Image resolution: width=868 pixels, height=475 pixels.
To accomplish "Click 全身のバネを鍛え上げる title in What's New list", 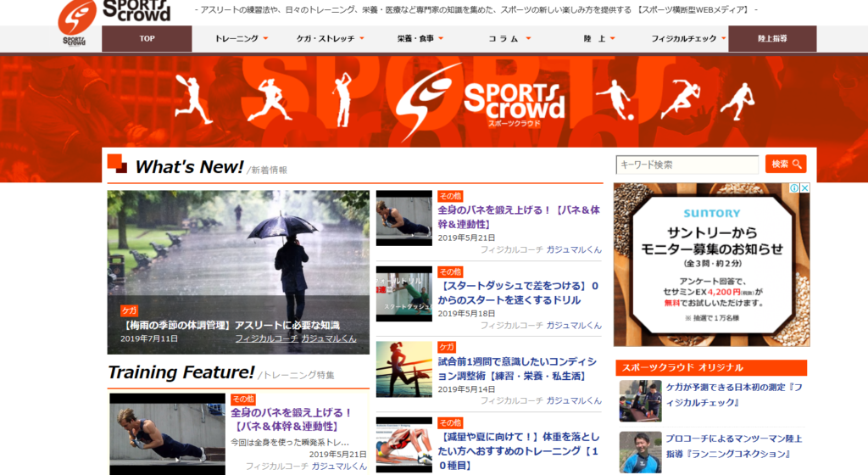I will (519, 217).
